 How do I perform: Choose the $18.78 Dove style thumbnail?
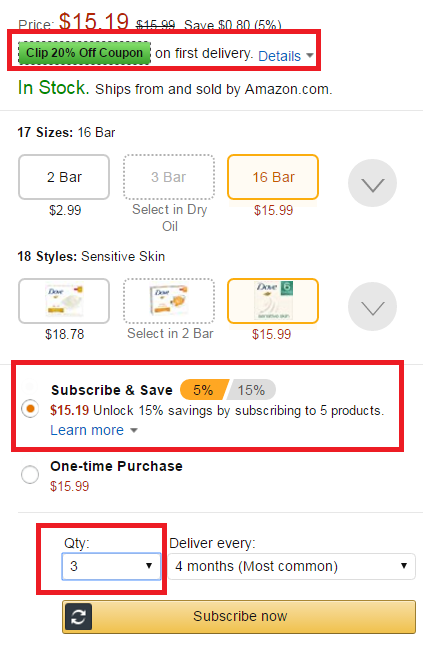click(64, 301)
